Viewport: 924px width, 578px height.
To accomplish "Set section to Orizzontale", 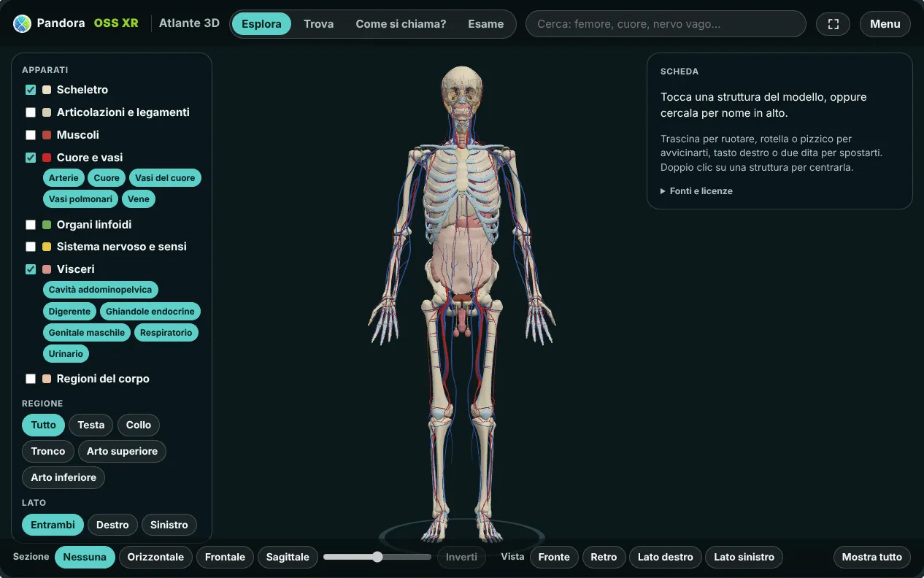I will point(155,557).
